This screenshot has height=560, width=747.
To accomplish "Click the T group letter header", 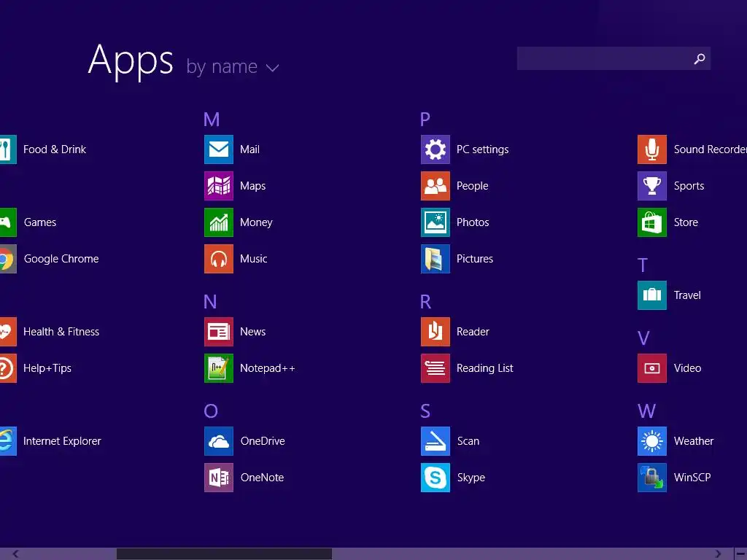I will click(643, 265).
